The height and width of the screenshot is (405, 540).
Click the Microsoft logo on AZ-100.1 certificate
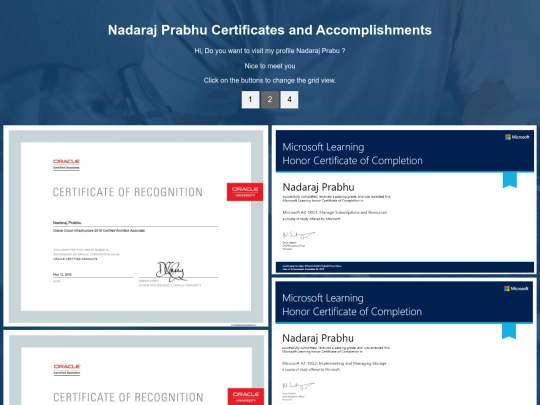tap(517, 137)
